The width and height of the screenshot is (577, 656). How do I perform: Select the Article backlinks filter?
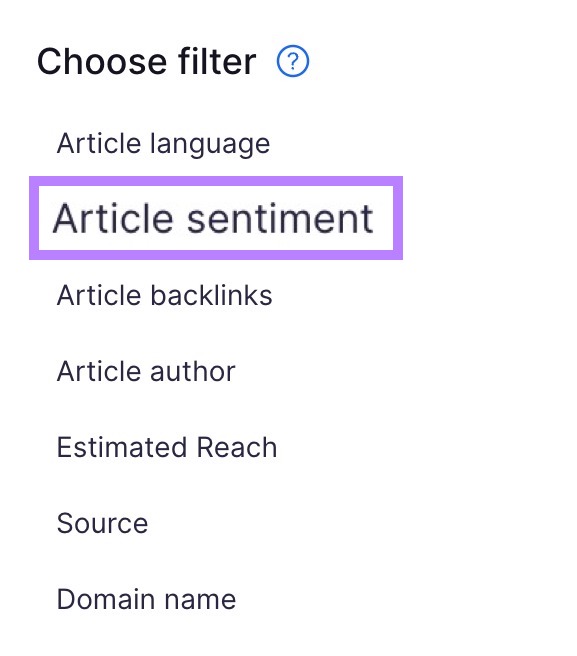tap(164, 295)
